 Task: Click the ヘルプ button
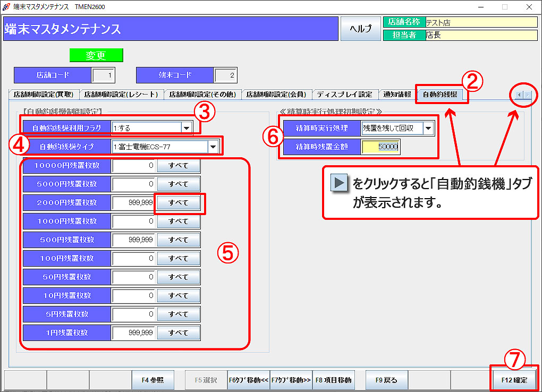(x=360, y=29)
